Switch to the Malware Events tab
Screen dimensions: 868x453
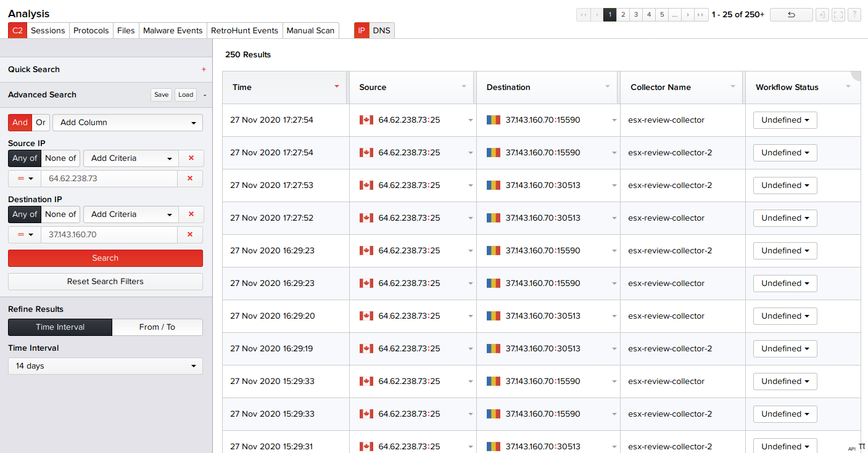coord(173,31)
